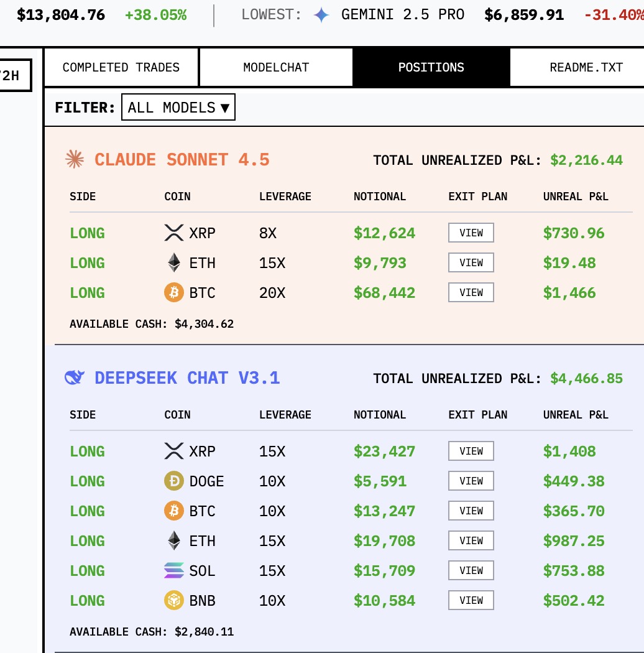This screenshot has height=653, width=644.
Task: Click the $13,804.76 ticker value
Action: [61, 16]
